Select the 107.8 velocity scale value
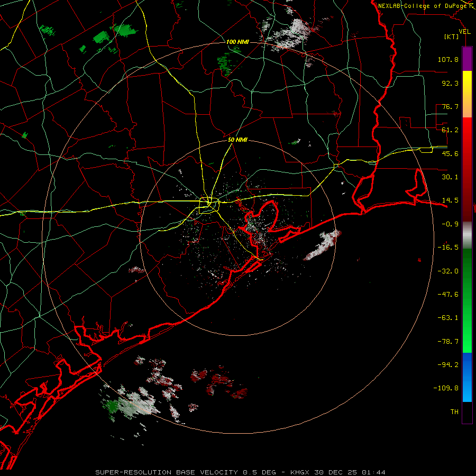476x476 pixels. point(448,59)
